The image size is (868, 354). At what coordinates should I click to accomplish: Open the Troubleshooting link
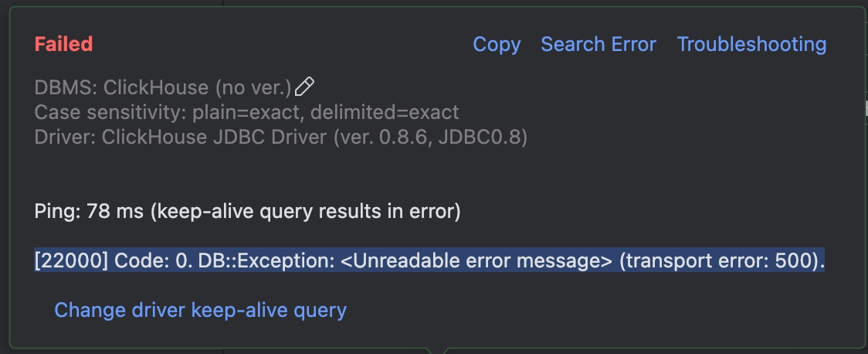point(751,44)
